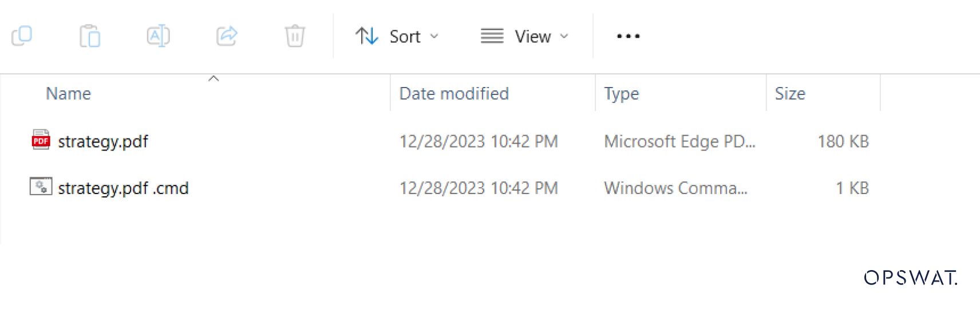Screen dimensions: 980x309
Task: Click the Type column header
Action: 621,93
